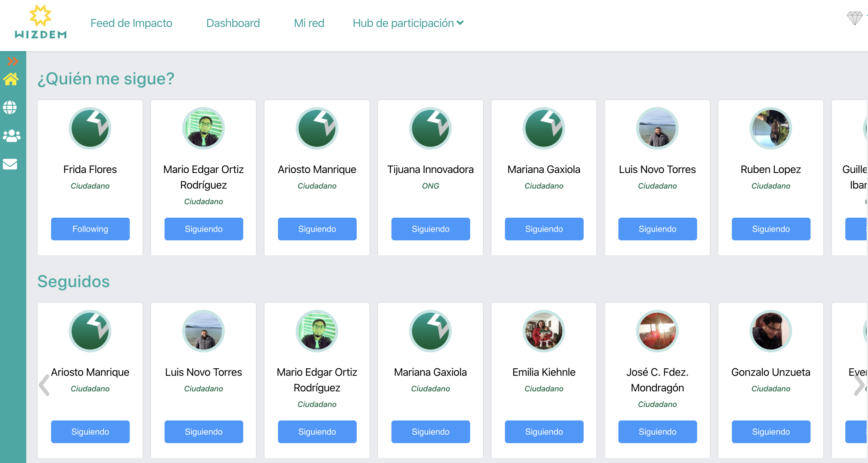Open Gonzalo Unzueta's profile photo
Image resolution: width=868 pixels, height=463 pixels.
770,331
